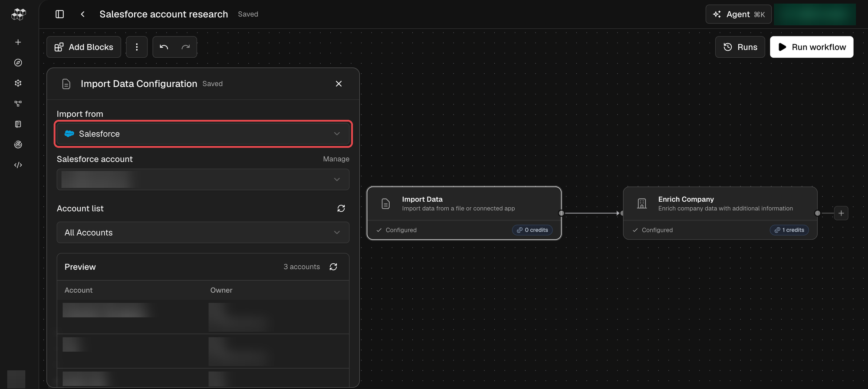868x389 pixels.
Task: Click the plus button after Enrich Company node
Action: [x=841, y=213]
